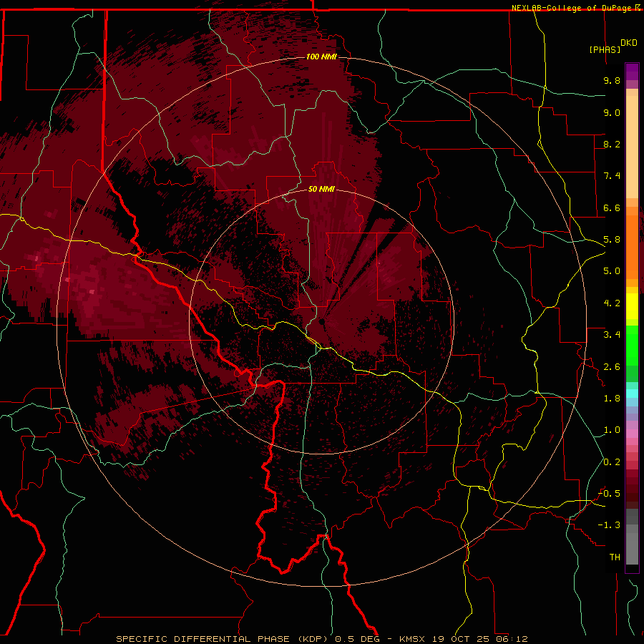644x644 pixels.
Task: Click the -0.5 colorbar scale value
Action: (x=609, y=494)
